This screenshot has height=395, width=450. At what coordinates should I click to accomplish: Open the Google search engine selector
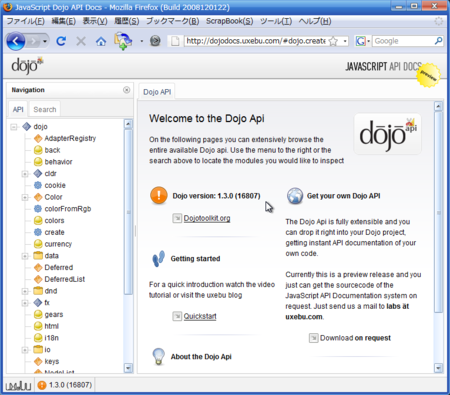click(x=363, y=41)
